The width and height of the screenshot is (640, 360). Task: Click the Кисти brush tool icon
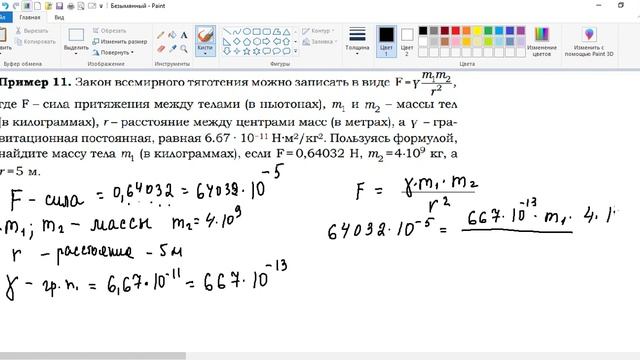(x=205, y=35)
